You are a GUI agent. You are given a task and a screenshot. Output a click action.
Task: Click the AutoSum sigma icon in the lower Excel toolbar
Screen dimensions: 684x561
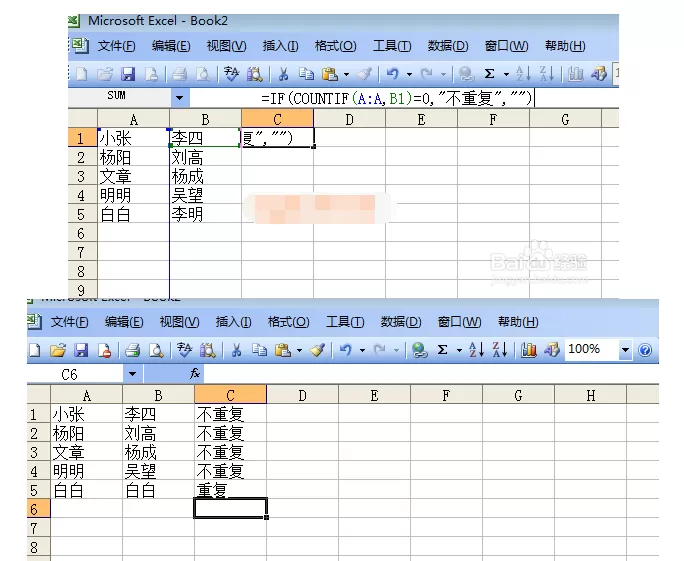tap(442, 350)
